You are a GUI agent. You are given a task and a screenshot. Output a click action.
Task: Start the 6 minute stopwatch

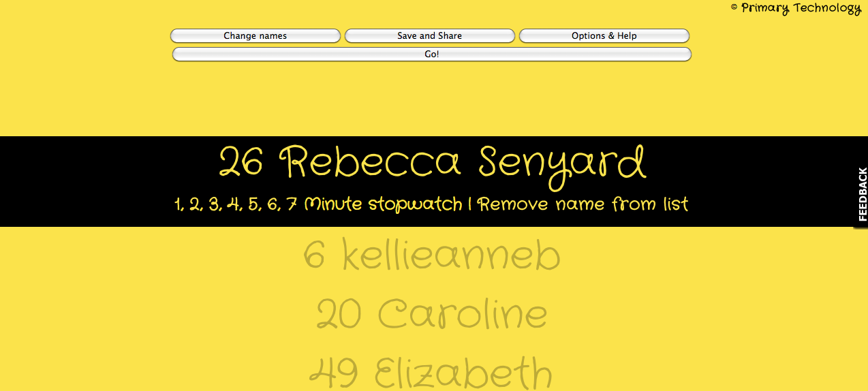tap(273, 204)
